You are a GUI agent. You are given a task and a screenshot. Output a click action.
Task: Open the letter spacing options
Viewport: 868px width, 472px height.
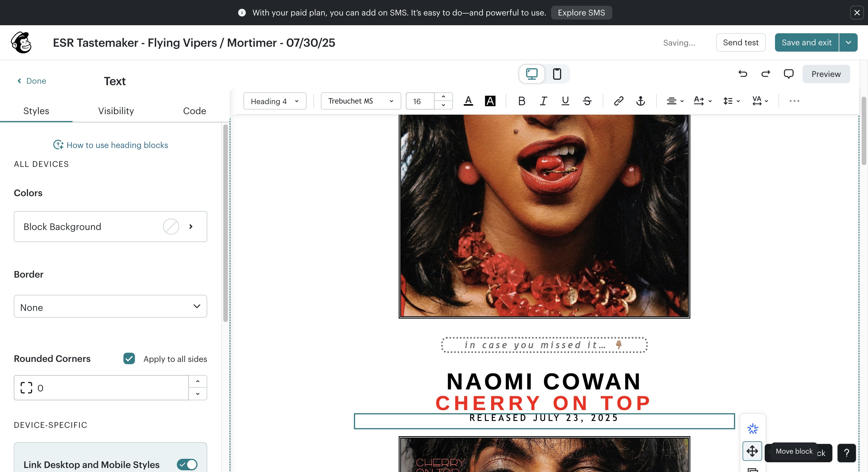[x=760, y=101]
